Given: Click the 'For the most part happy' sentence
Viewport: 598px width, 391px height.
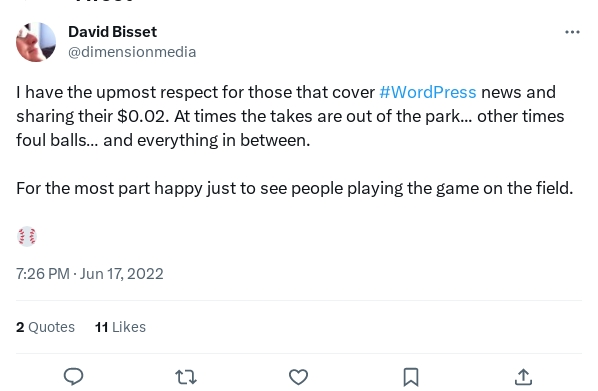Looking at the screenshot, I should pos(294,188).
